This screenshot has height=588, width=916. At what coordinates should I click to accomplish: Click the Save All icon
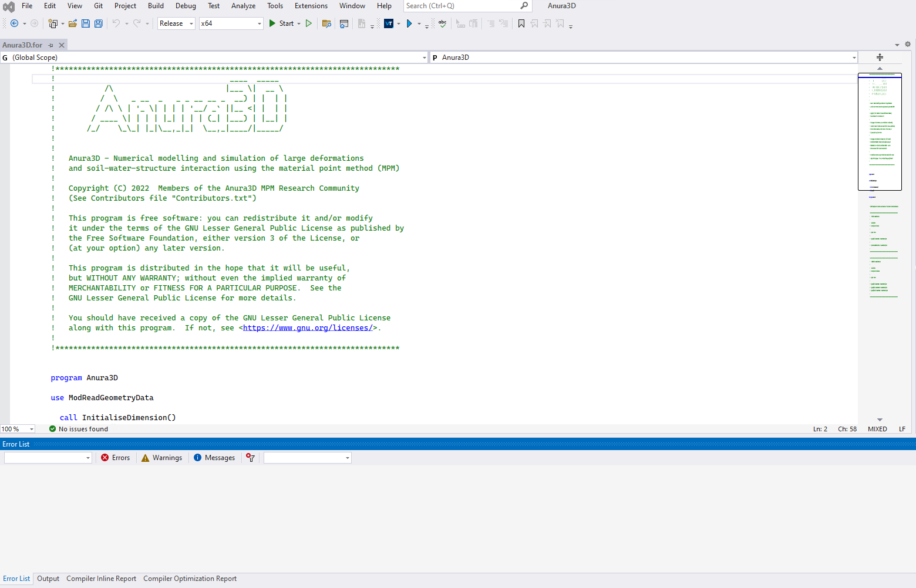pos(99,23)
